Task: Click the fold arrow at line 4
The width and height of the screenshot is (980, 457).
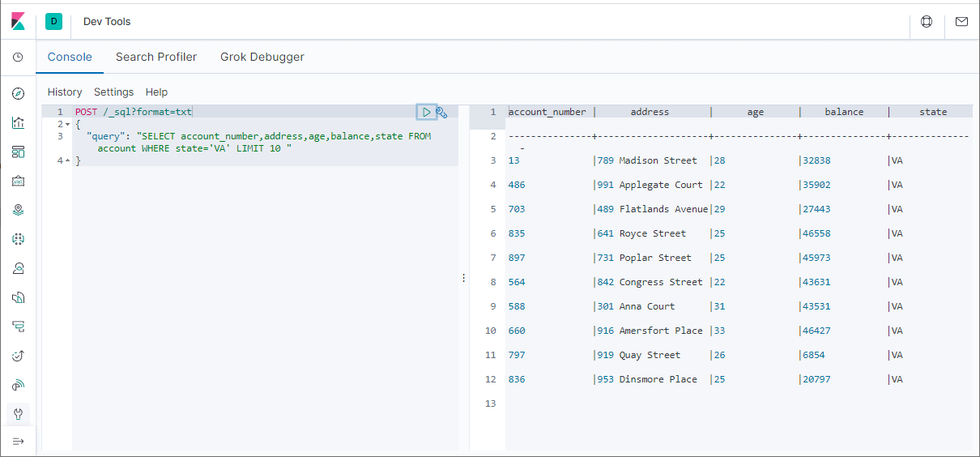Action: click(68, 160)
